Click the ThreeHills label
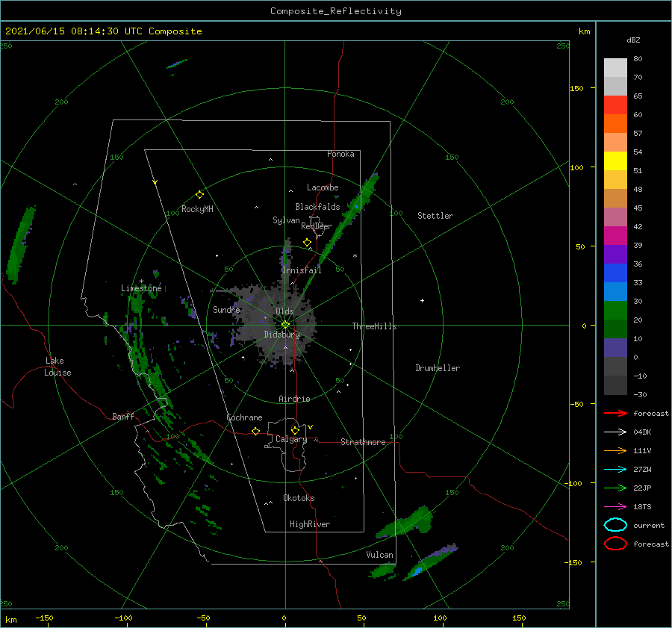The image size is (672, 628). (374, 326)
